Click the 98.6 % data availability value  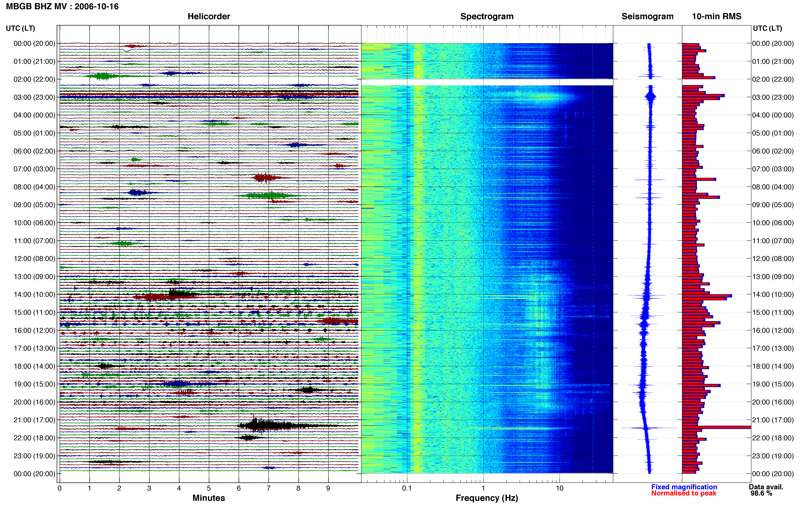coord(761,493)
